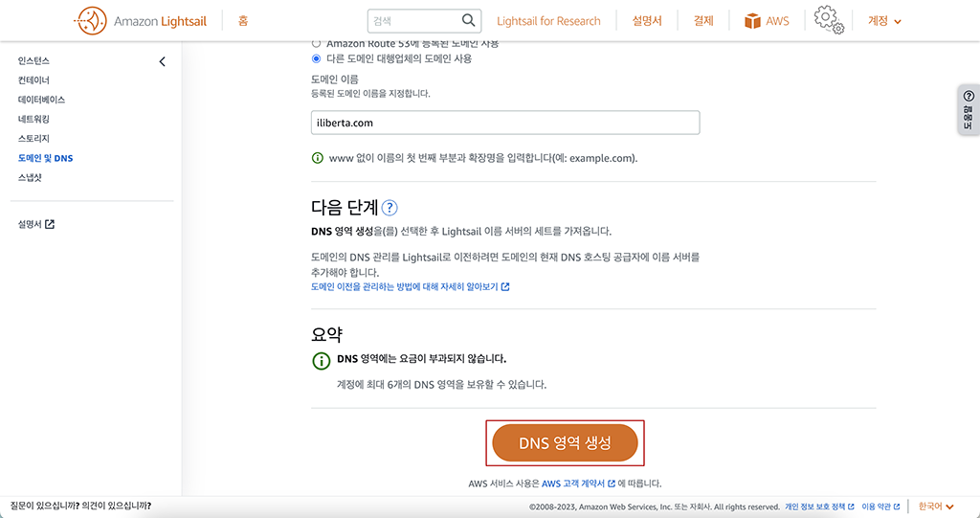The height and width of the screenshot is (518, 980).
Task: Open the 한국어 language dropdown
Action: tap(936, 507)
